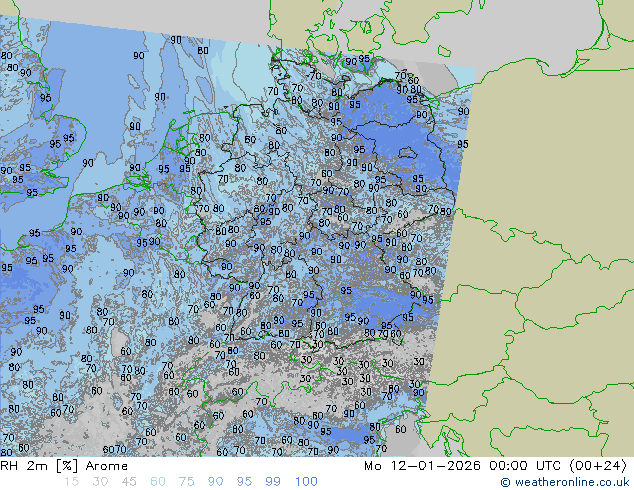This screenshot has width=634, height=490.
Task: Select the 15 value in the legend
Action: 71,482
